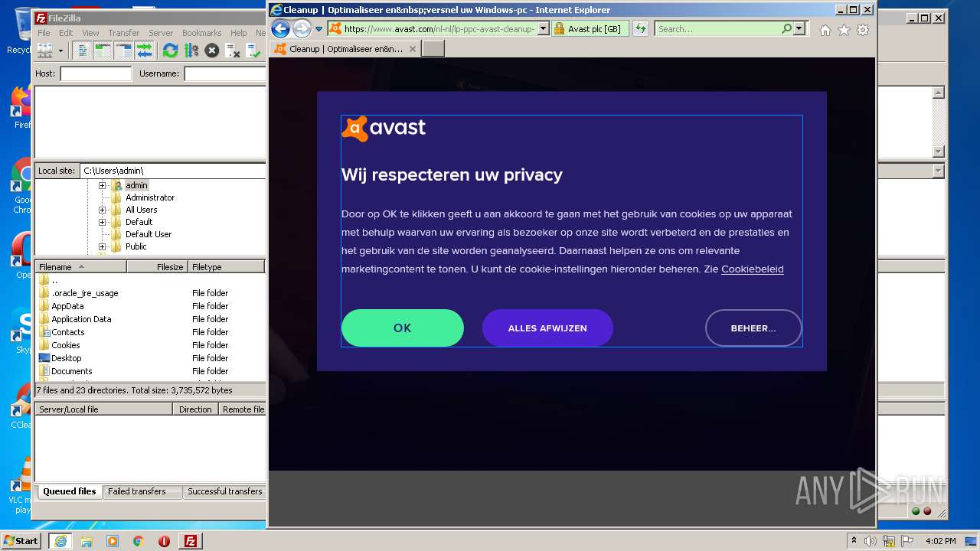Open Windows Start menu

pos(21,540)
